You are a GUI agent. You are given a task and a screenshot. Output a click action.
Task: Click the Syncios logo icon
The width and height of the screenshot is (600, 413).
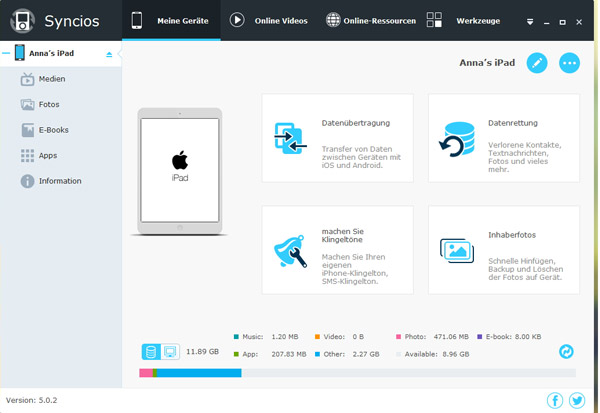pyautogui.click(x=23, y=21)
